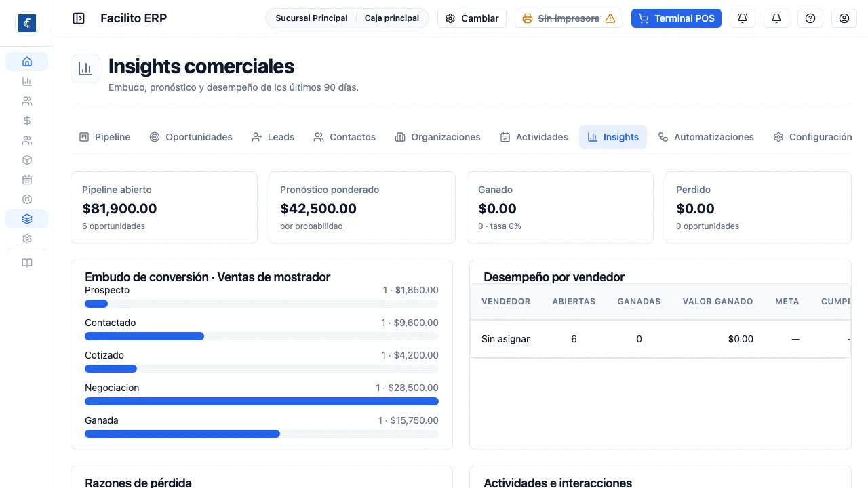Screen dimensions: 868x488
Task: Open the Automatizaciones tab
Action: (706, 137)
